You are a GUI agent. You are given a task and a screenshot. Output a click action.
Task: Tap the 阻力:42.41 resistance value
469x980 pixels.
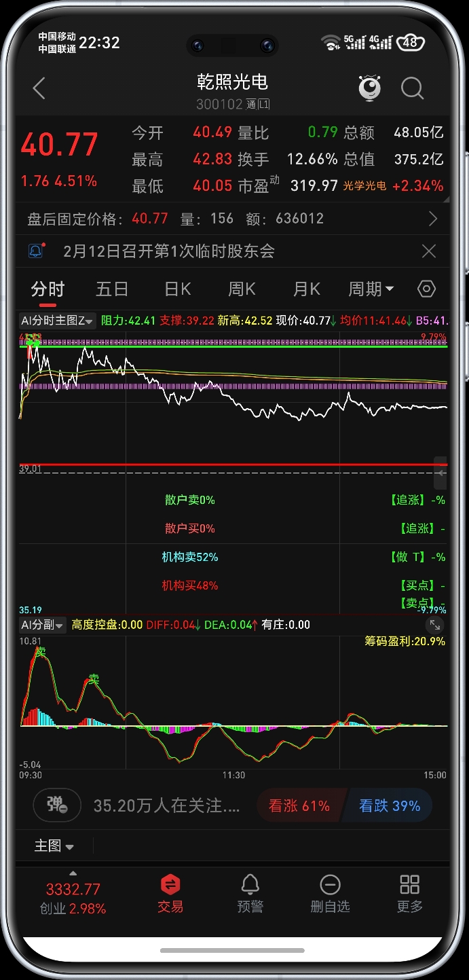point(128,321)
